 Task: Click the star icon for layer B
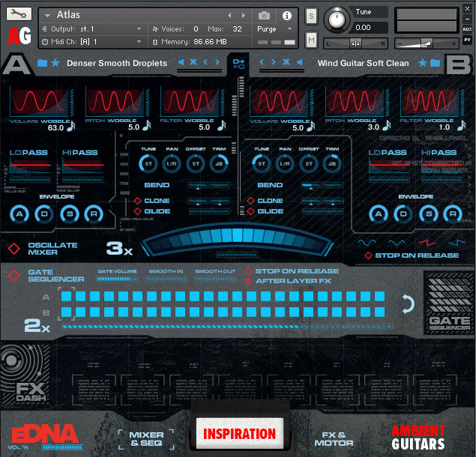[x=423, y=63]
